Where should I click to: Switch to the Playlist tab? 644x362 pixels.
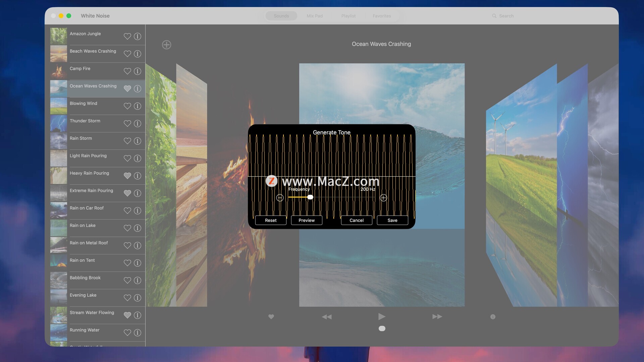coord(348,16)
